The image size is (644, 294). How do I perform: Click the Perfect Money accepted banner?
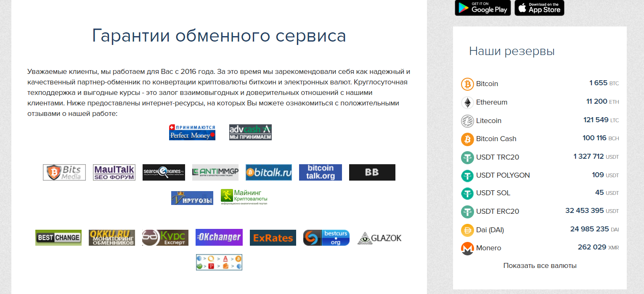[x=192, y=132]
